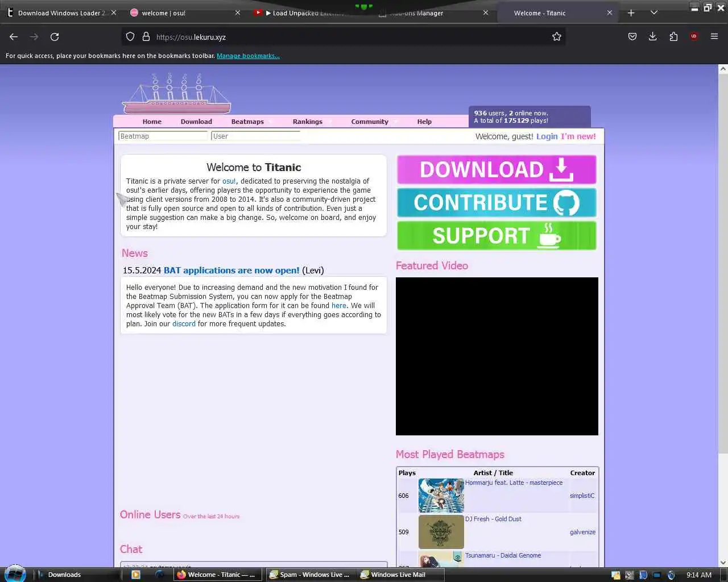Open the extensions puzzle-piece menu
Viewport: 728px width, 582px height.
[673, 36]
